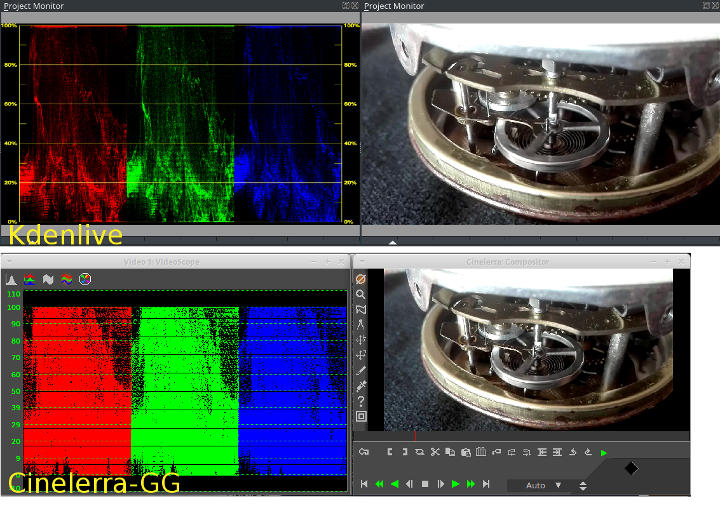Click the zoom stepper arrows beside Auto

click(583, 485)
